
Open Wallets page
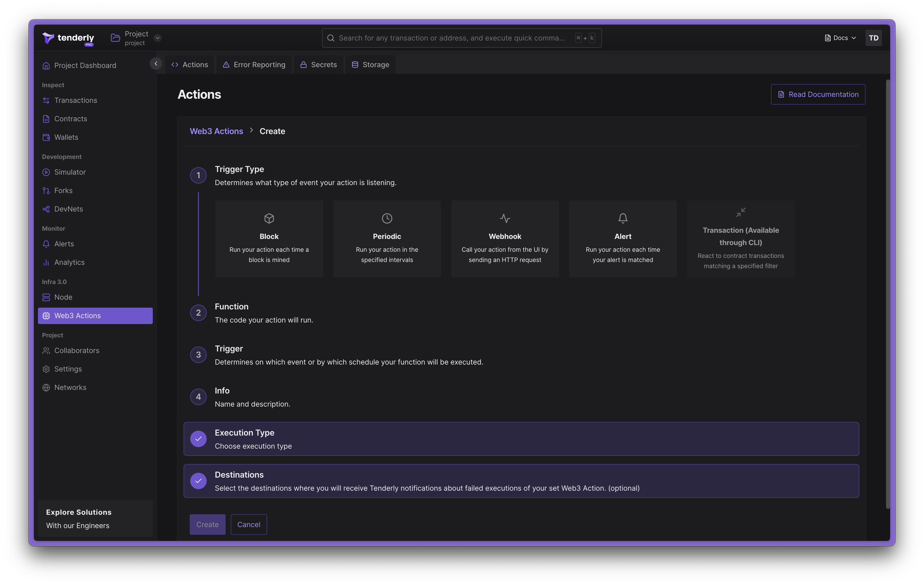click(x=95, y=137)
